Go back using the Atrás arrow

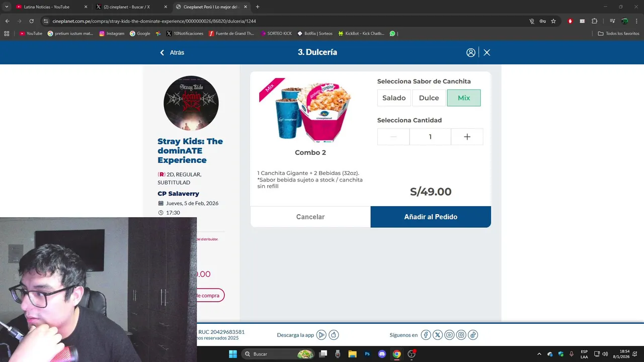click(172, 52)
